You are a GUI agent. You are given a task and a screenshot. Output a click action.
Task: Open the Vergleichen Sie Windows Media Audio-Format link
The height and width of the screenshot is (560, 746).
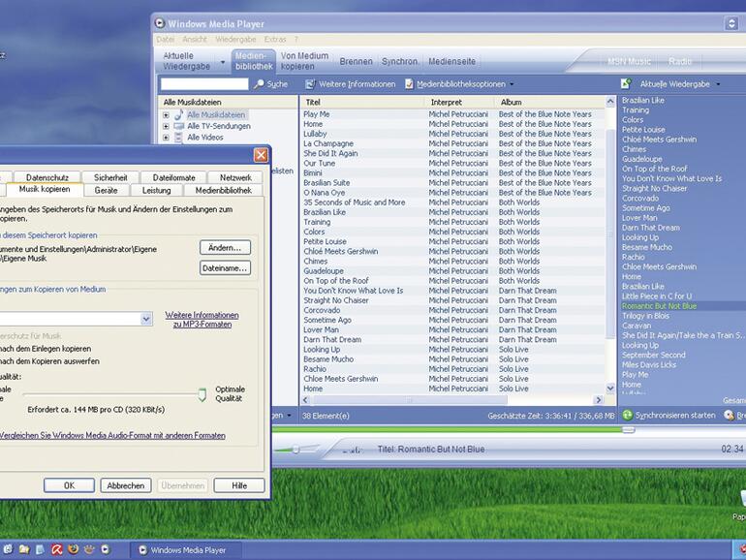point(112,435)
